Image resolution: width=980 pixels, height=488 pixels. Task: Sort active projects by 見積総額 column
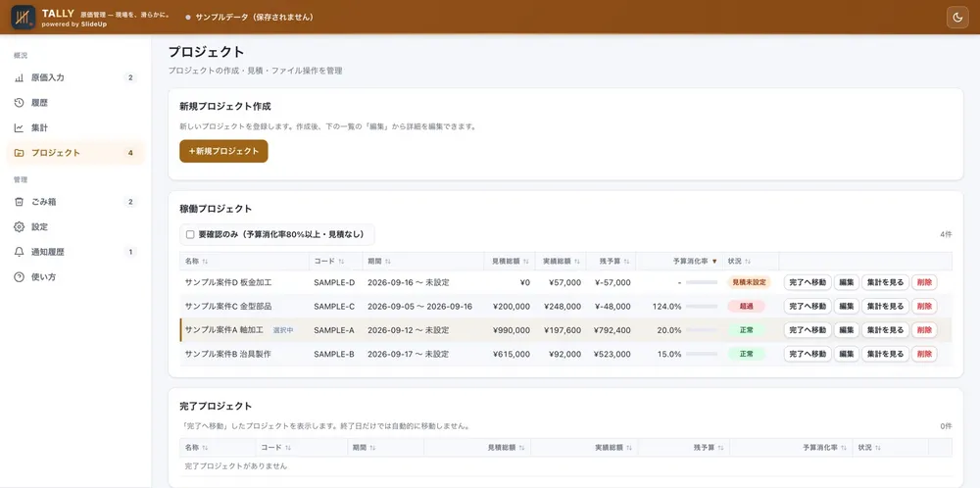click(x=510, y=262)
